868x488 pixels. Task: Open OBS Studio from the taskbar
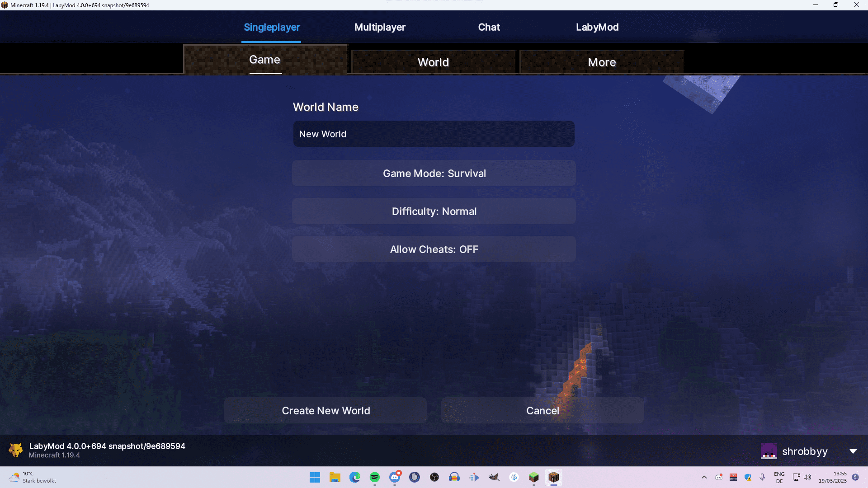tap(434, 477)
